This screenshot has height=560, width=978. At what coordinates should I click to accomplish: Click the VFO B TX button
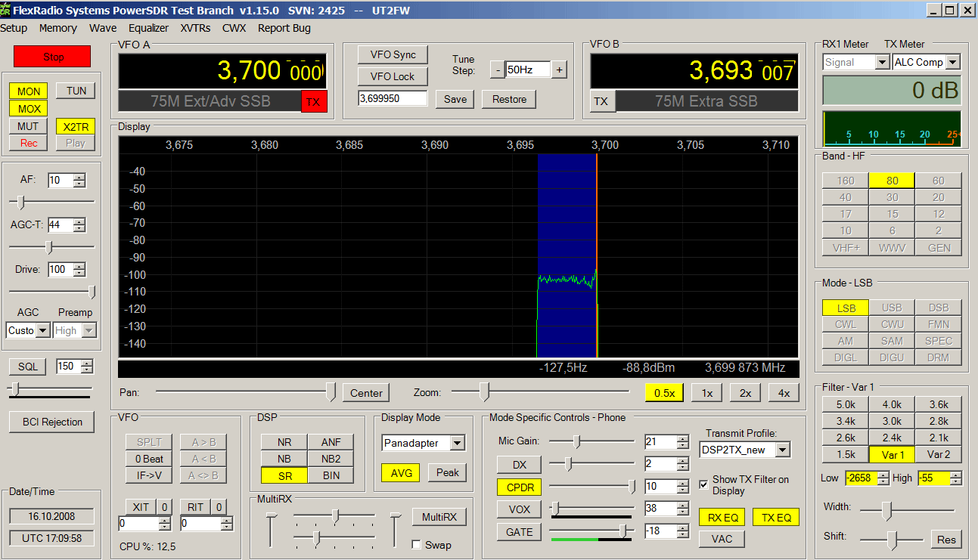point(601,101)
